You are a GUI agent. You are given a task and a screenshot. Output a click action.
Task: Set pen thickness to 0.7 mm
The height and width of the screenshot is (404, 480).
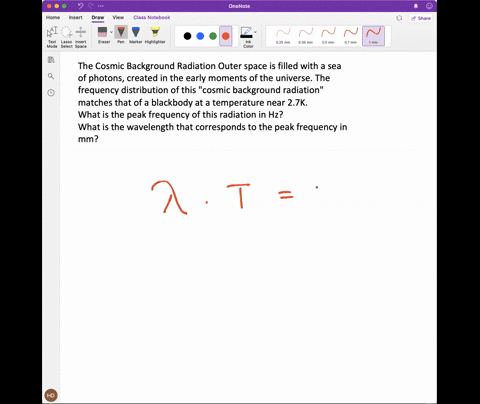pos(351,36)
